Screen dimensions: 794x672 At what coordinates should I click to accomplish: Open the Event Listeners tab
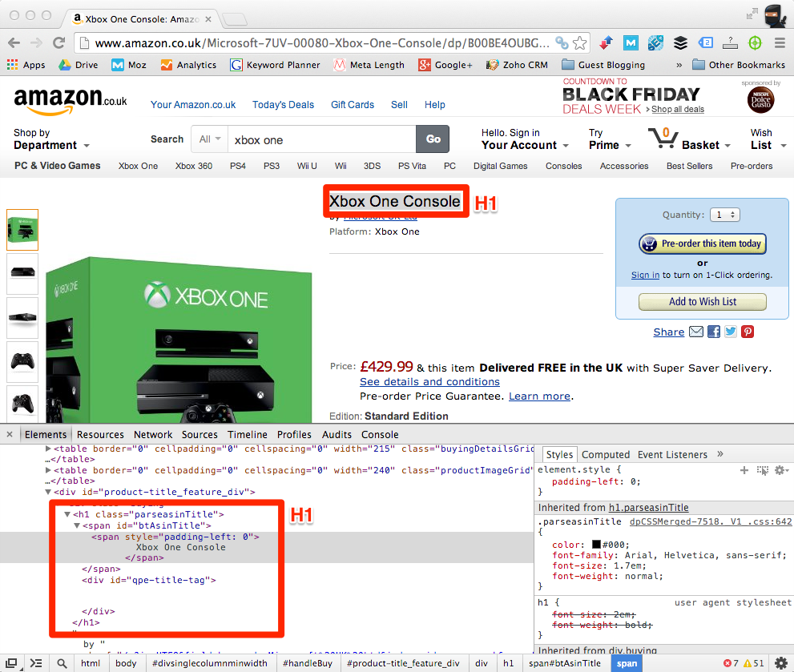pos(672,455)
